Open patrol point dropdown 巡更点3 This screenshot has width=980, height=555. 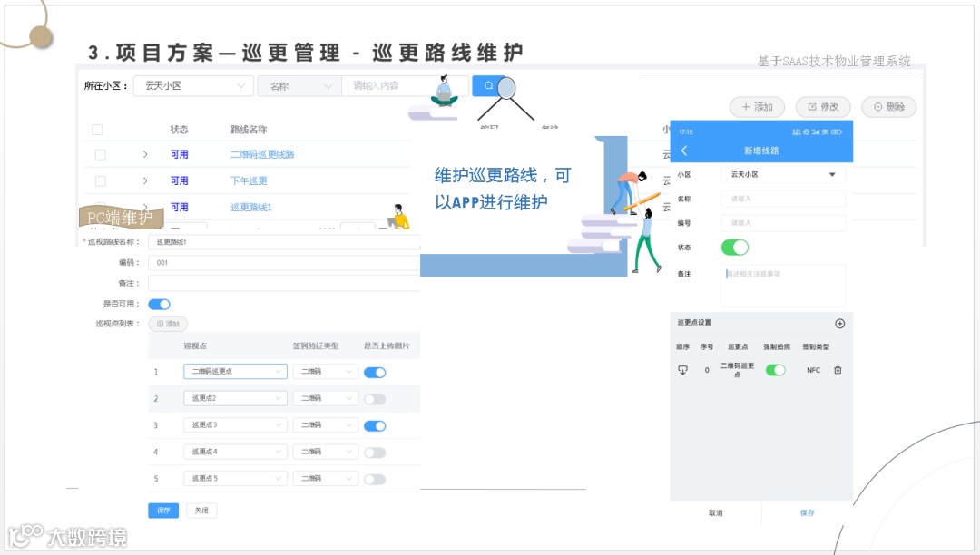coord(235,425)
